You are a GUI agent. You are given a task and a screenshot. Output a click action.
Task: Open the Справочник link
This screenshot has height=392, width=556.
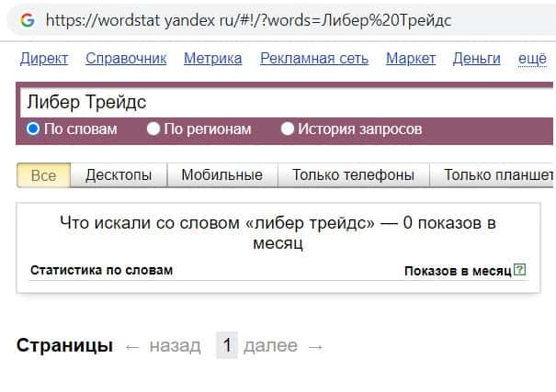click(x=126, y=59)
